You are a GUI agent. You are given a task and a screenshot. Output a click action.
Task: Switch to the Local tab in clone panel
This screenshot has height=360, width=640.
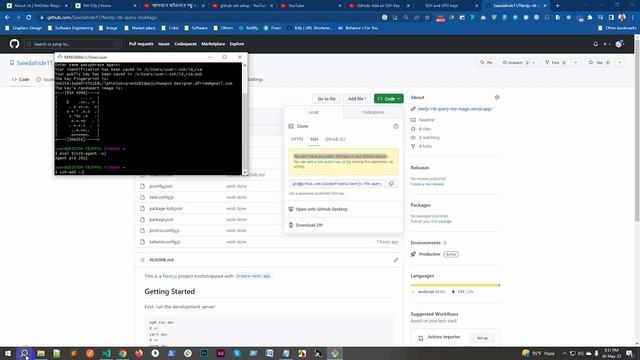[x=313, y=112]
